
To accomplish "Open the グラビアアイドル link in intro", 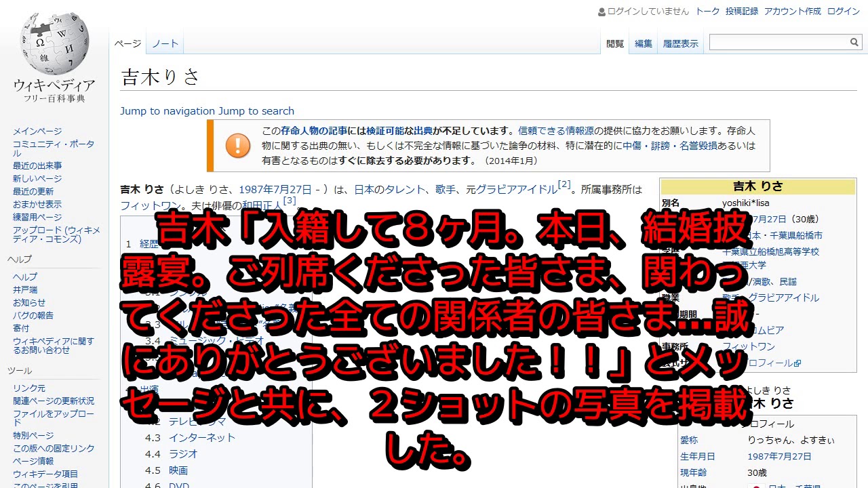I will pos(516,190).
